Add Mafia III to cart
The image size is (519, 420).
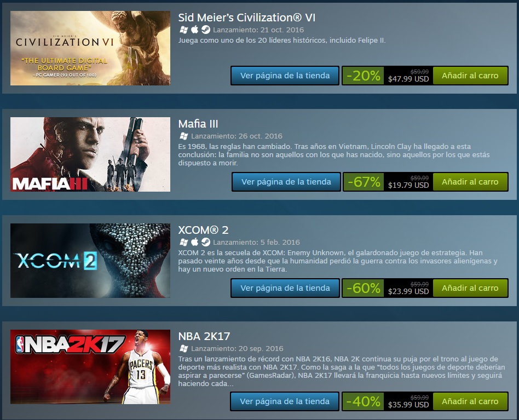click(x=470, y=182)
